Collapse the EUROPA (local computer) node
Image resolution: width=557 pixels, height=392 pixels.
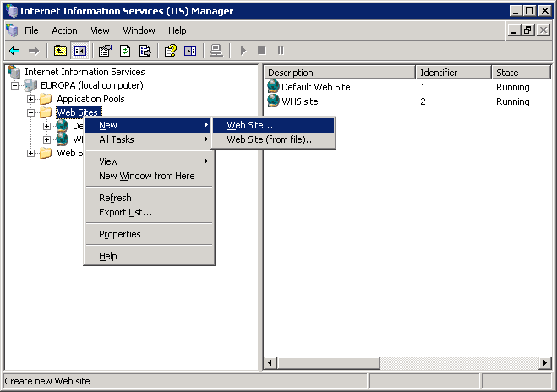click(14, 85)
